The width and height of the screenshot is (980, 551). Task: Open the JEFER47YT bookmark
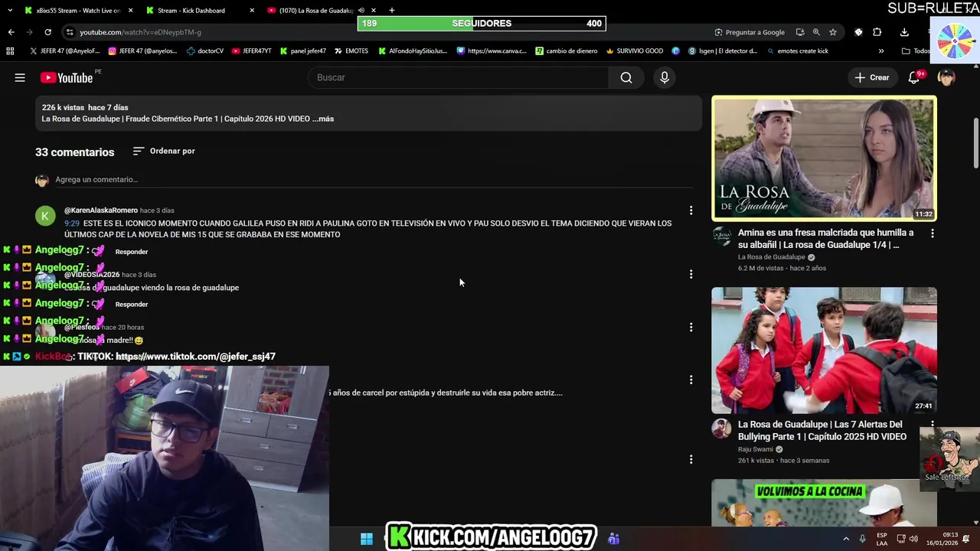click(x=251, y=51)
